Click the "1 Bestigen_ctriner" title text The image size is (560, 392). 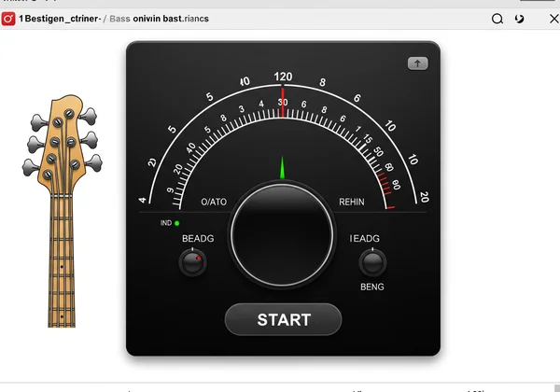pyautogui.click(x=58, y=19)
